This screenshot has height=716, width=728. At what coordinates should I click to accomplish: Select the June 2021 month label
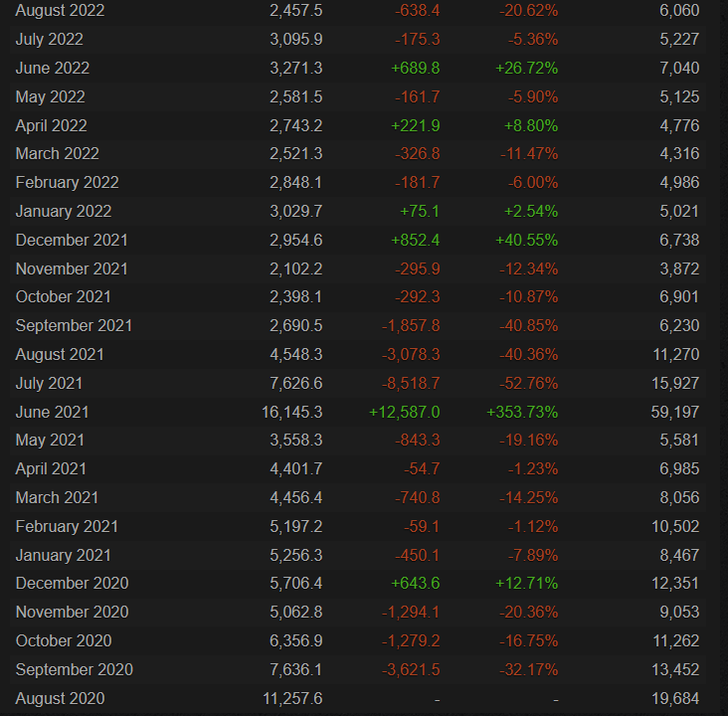point(52,412)
